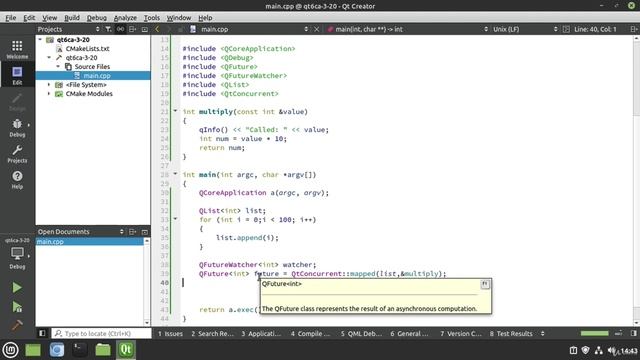Open the security shield tray icon
The width and height of the screenshot is (640, 360).
coord(586,350)
